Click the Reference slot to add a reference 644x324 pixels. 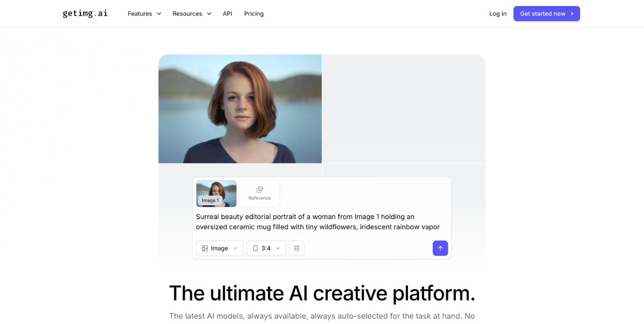(260, 194)
